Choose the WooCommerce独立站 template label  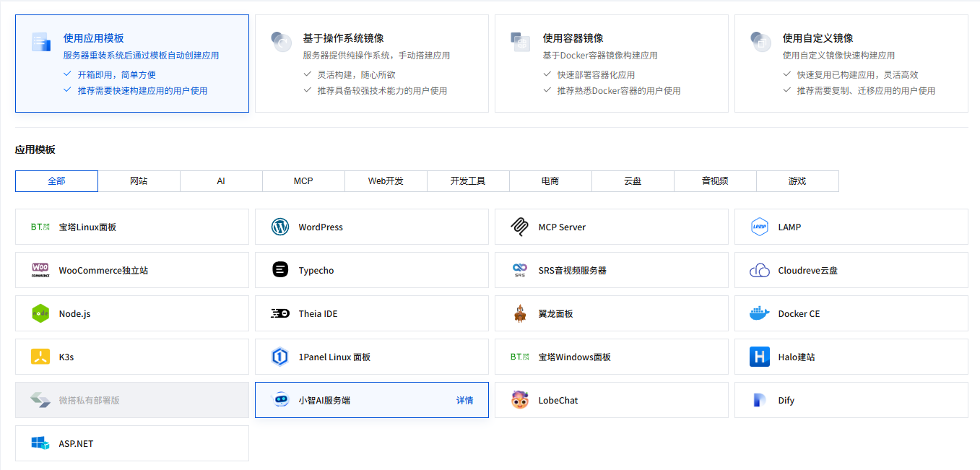click(x=103, y=270)
